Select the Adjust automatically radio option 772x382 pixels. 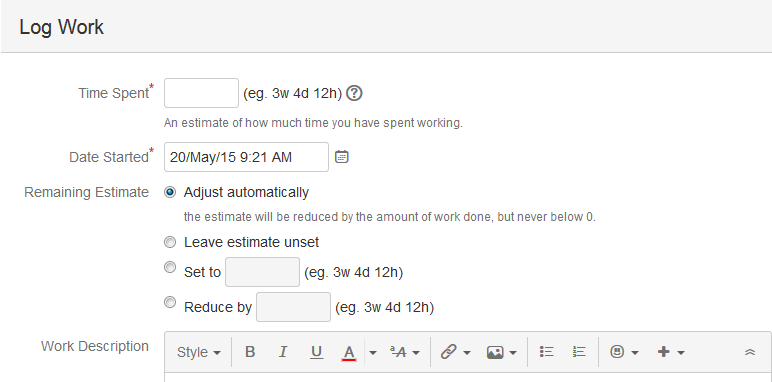tap(169, 192)
